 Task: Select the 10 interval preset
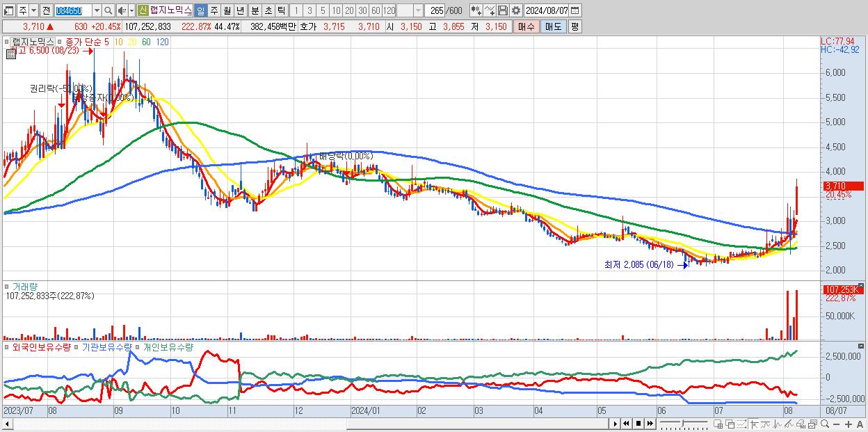[x=336, y=10]
